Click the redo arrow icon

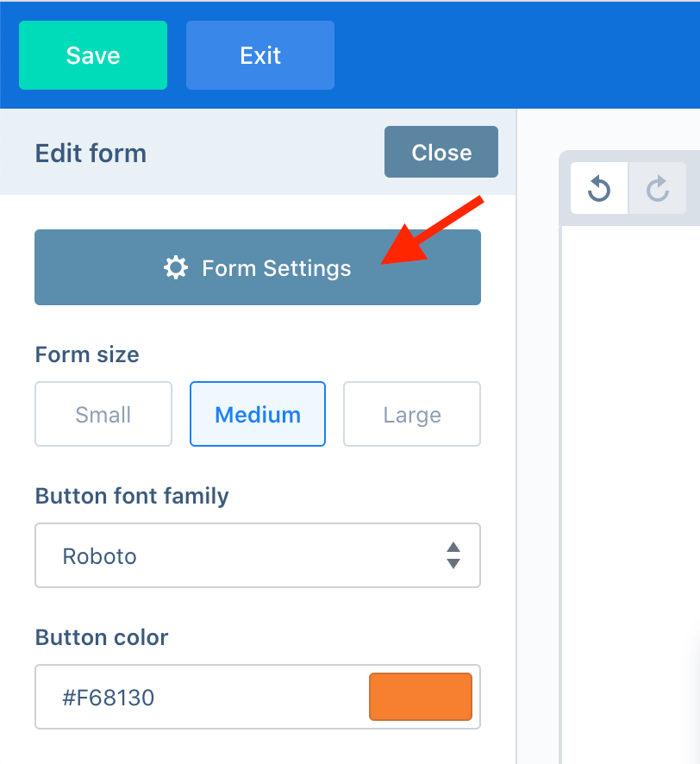pyautogui.click(x=658, y=189)
